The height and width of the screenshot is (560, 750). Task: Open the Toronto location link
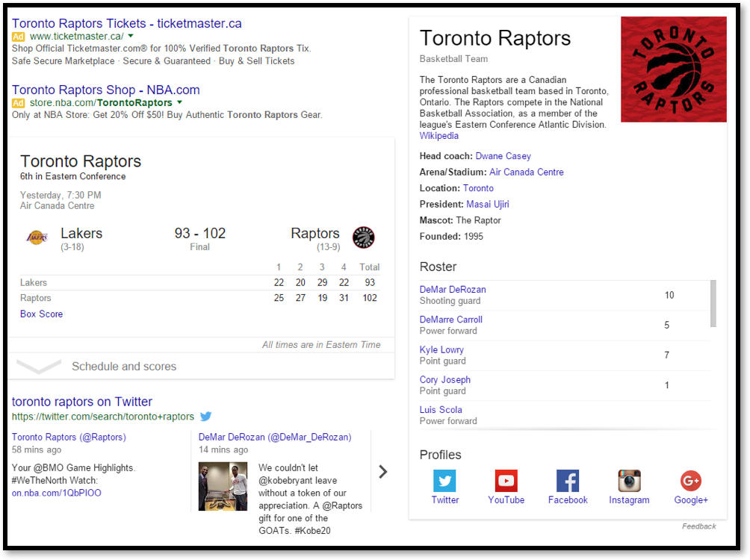[478, 188]
